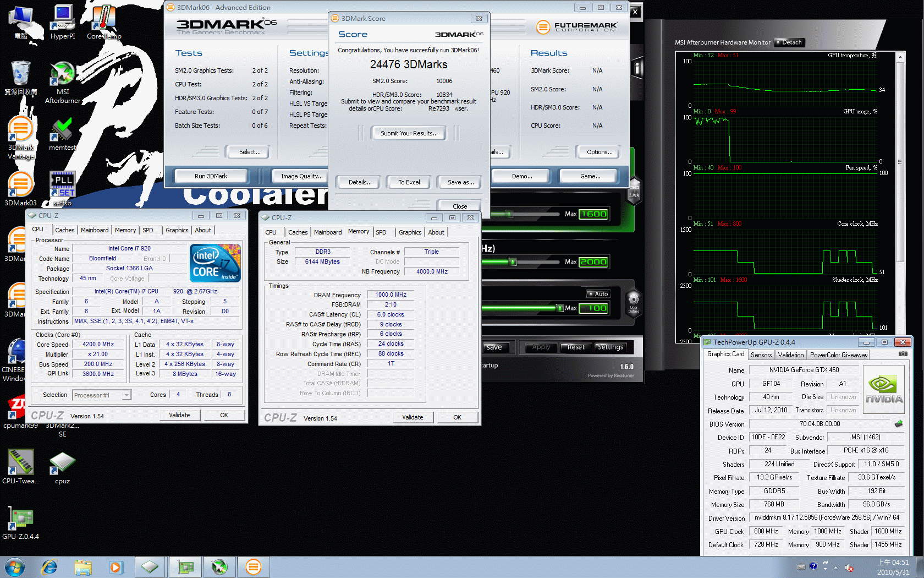Click the taskbar clock showing 04:51

[x=893, y=567]
